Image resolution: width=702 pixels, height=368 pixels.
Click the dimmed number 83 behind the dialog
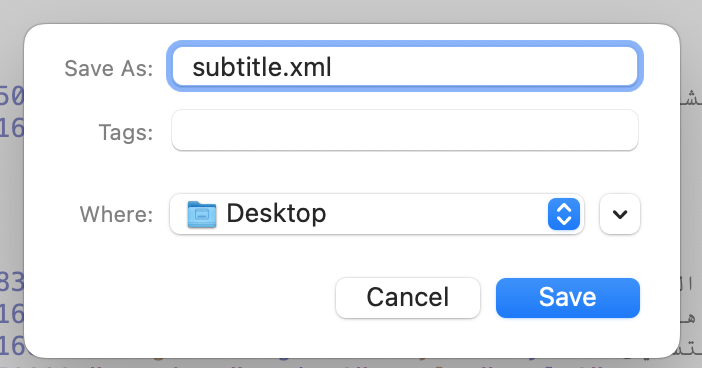click(x=12, y=282)
